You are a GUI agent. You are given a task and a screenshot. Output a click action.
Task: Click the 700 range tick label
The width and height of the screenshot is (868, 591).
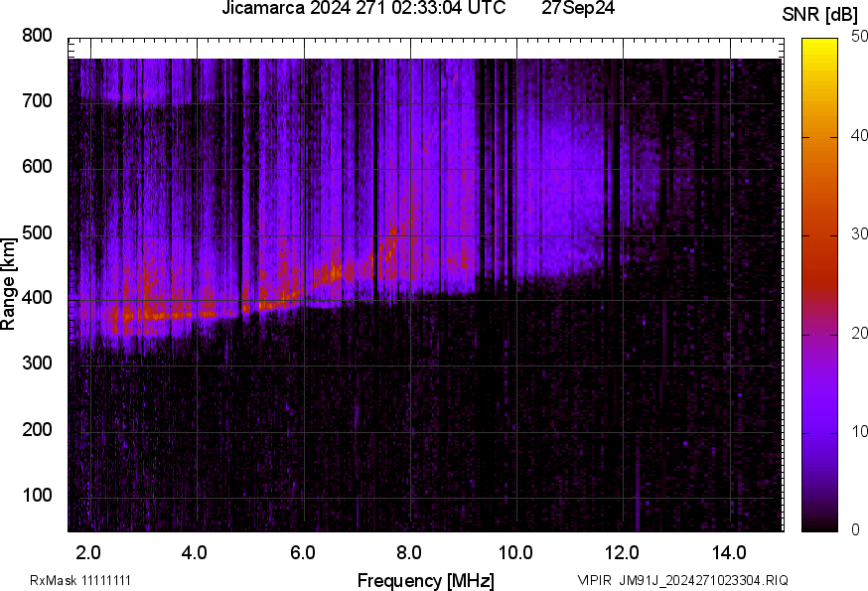(37, 100)
